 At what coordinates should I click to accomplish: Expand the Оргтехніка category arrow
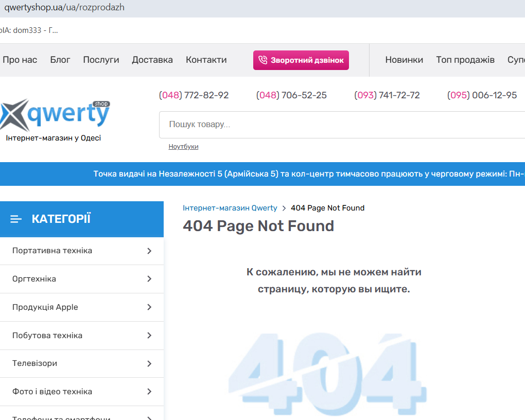[x=149, y=279]
